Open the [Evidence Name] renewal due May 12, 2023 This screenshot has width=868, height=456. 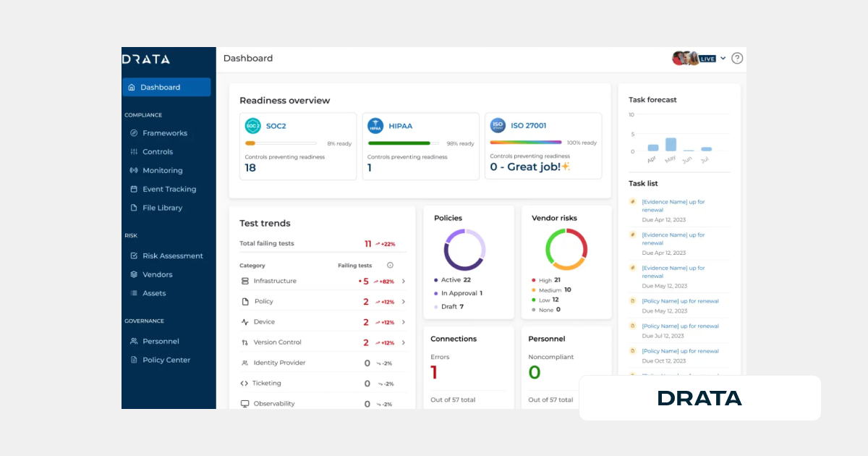click(673, 272)
